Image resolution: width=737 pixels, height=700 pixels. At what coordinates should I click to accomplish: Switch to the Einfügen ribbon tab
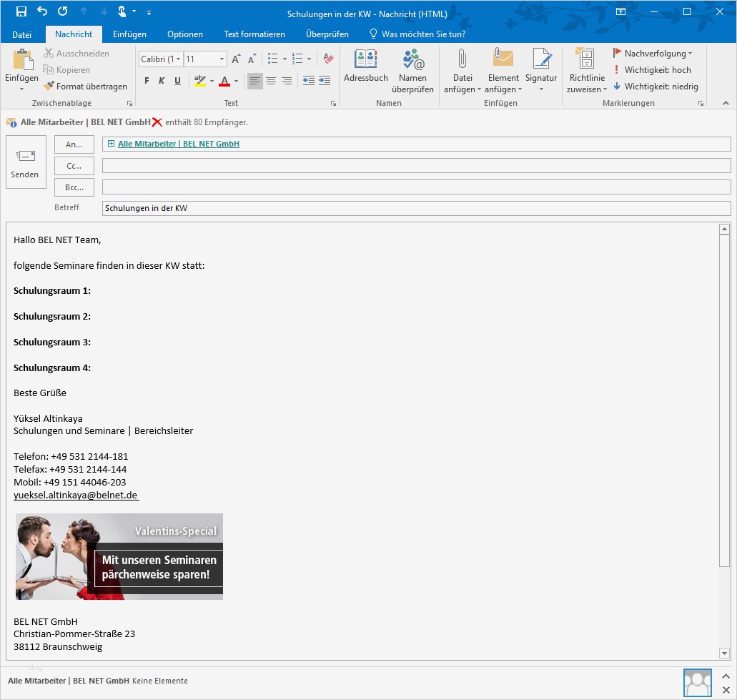click(129, 34)
